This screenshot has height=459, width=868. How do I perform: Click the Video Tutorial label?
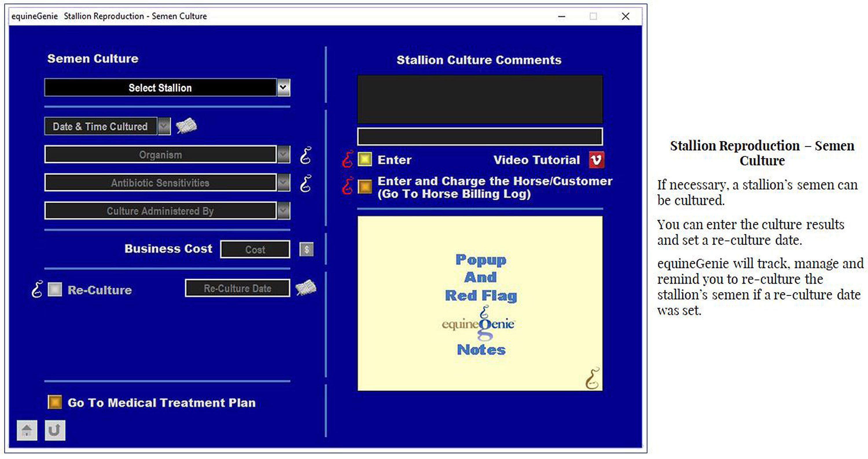pyautogui.click(x=536, y=160)
